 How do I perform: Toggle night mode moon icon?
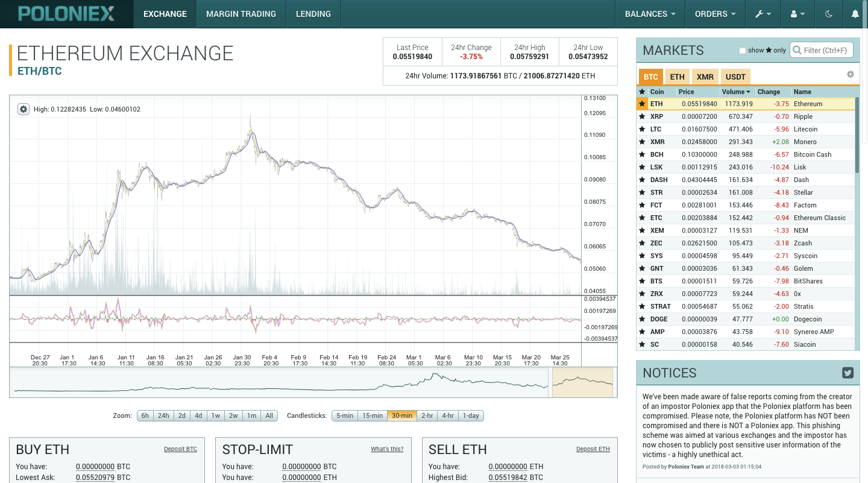(x=829, y=14)
